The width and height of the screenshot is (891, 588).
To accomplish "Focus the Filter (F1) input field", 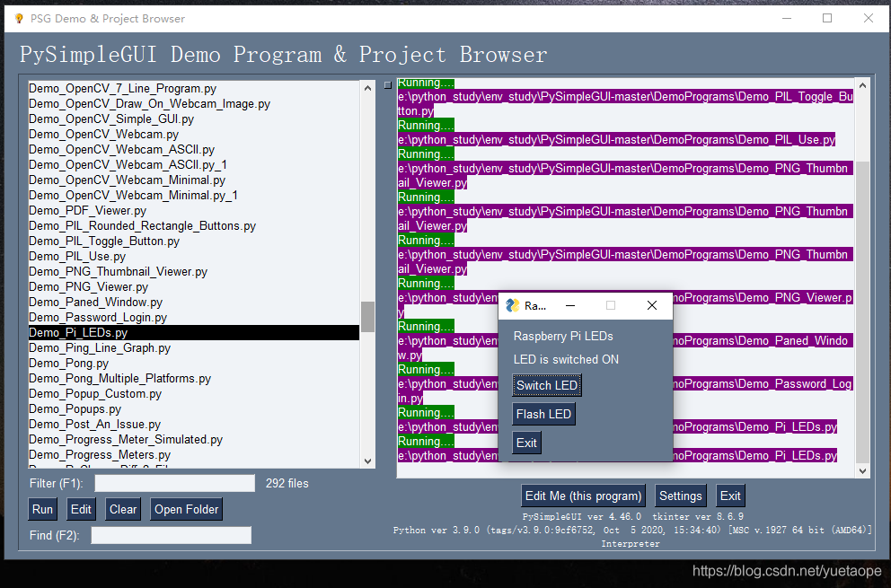I will pos(174,484).
